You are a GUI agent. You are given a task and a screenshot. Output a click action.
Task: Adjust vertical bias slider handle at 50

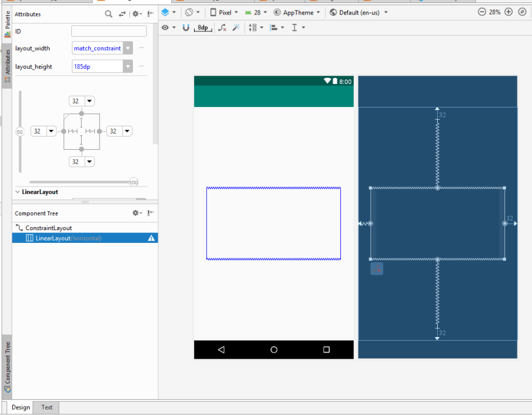20,132
